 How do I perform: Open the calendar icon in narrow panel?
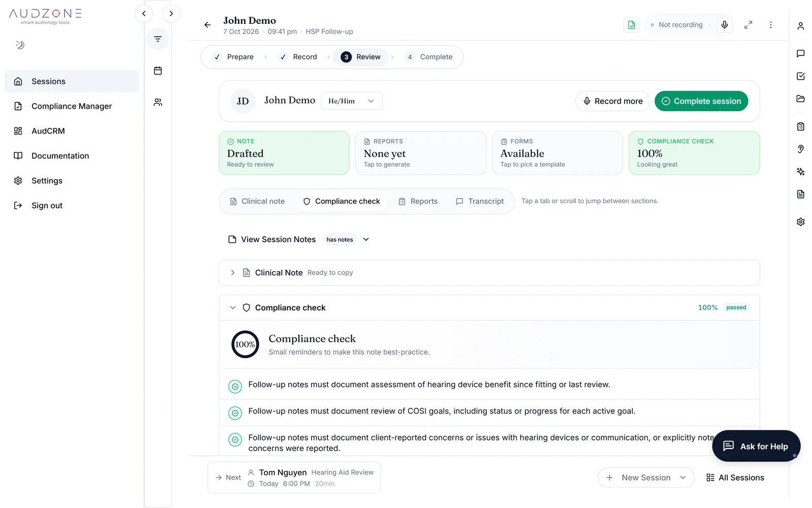tap(158, 71)
